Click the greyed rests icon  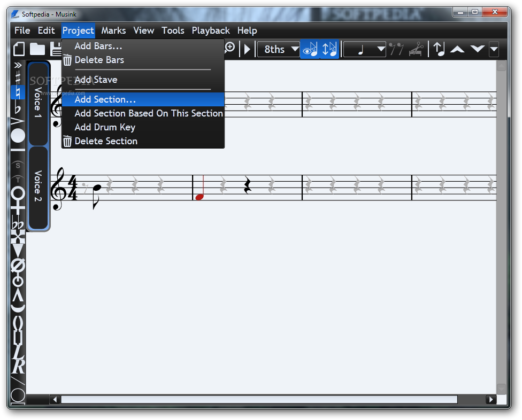396,49
